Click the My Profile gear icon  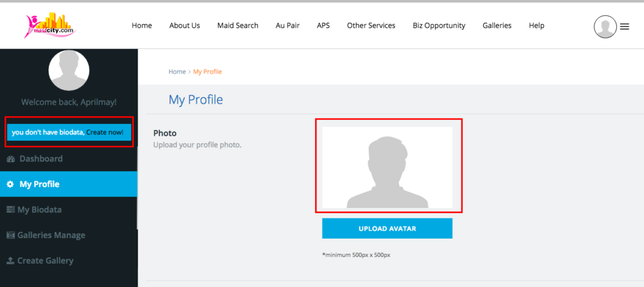tap(10, 185)
